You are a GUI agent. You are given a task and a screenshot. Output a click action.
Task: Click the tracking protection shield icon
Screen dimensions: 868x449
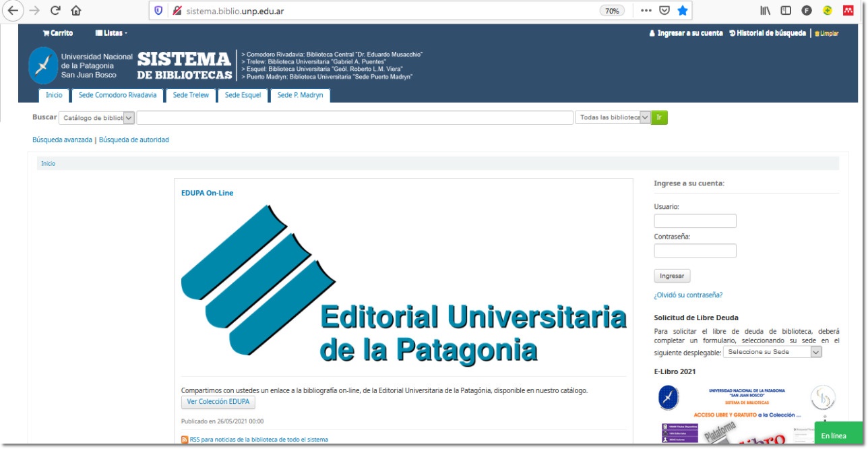click(x=158, y=11)
